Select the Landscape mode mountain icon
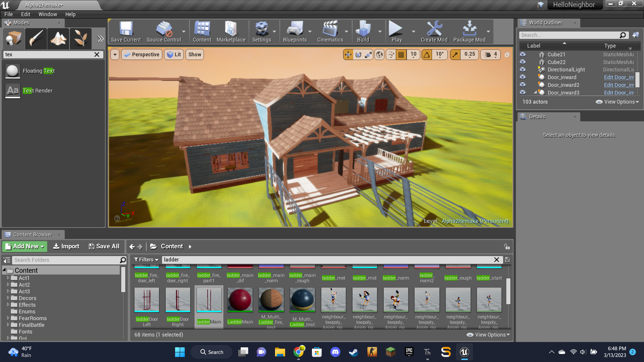Screen dimensions: 644x362 [x=58, y=39]
